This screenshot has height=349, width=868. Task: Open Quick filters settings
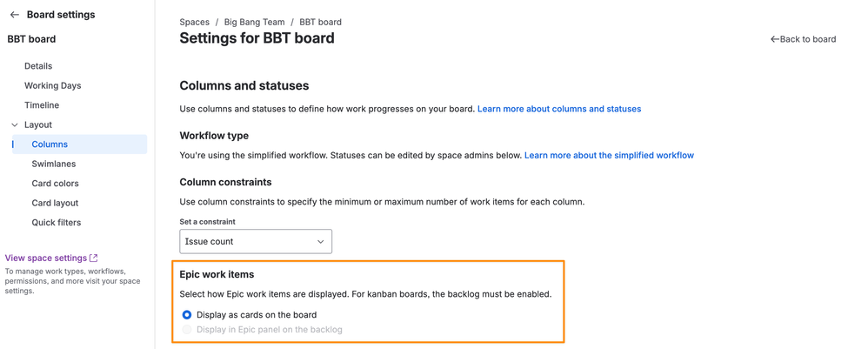pos(57,223)
